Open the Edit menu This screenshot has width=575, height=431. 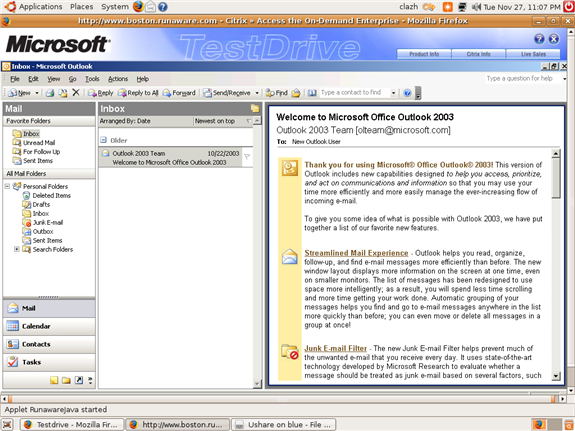pos(33,79)
